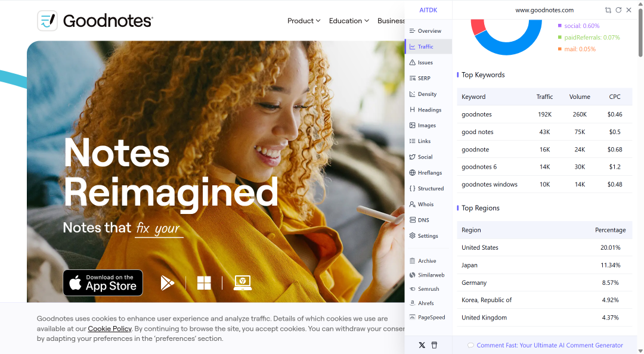Click the Goodnotes logo
The width and height of the screenshot is (644, 354).
(95, 20)
